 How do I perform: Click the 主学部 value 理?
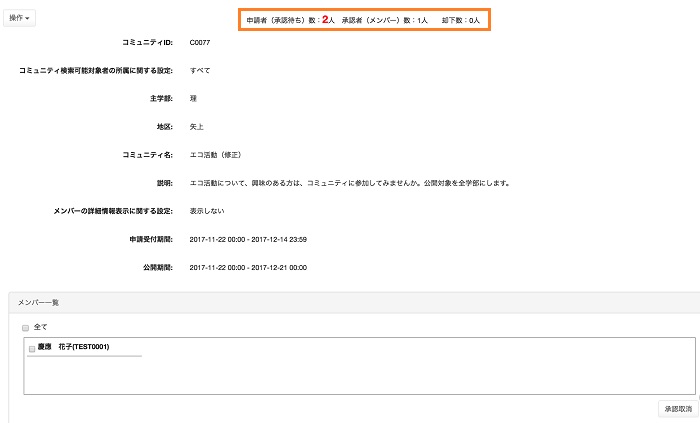193,99
